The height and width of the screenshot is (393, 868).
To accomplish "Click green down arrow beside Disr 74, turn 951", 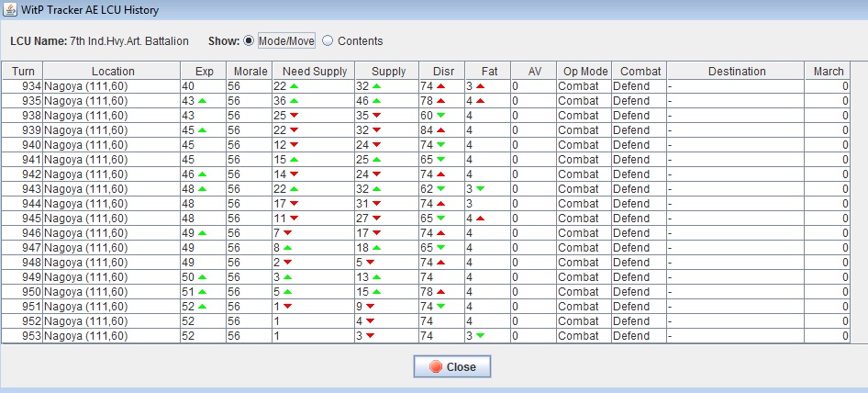I will click(x=440, y=306).
